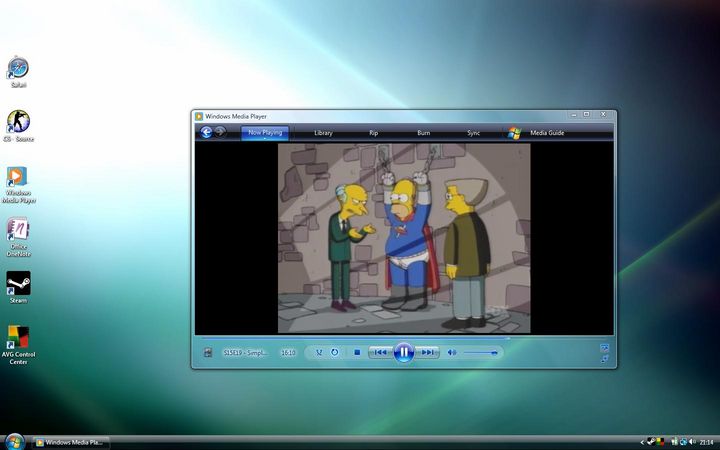Select the Windows Media Player desktop shortcut
This screenshot has width=720, height=450.
18,185
